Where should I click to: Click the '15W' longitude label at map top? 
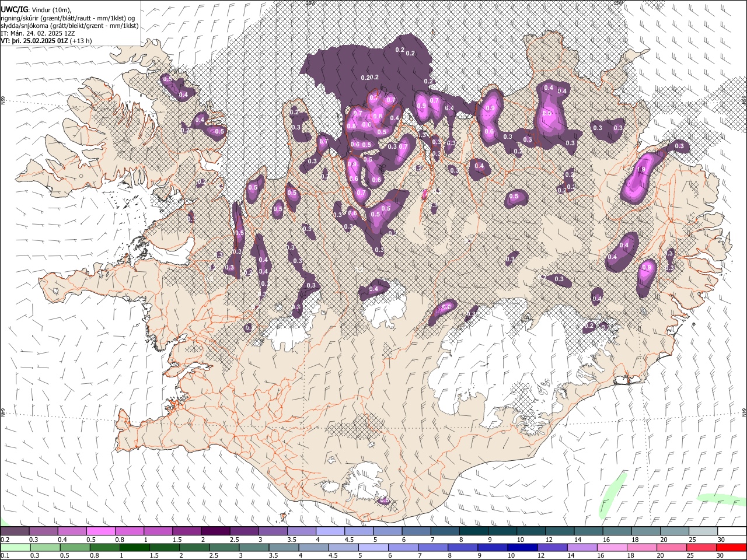click(x=618, y=3)
